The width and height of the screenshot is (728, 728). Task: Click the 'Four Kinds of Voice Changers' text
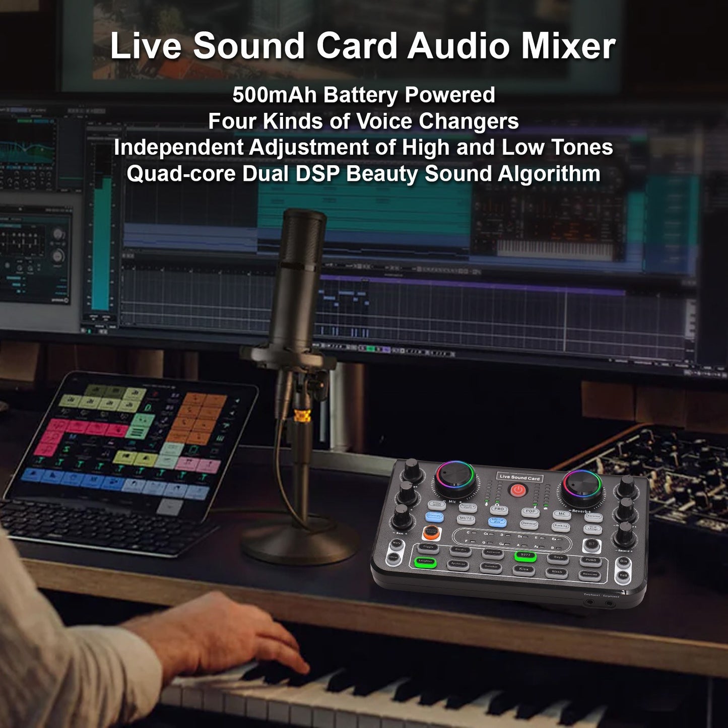pos(363,121)
